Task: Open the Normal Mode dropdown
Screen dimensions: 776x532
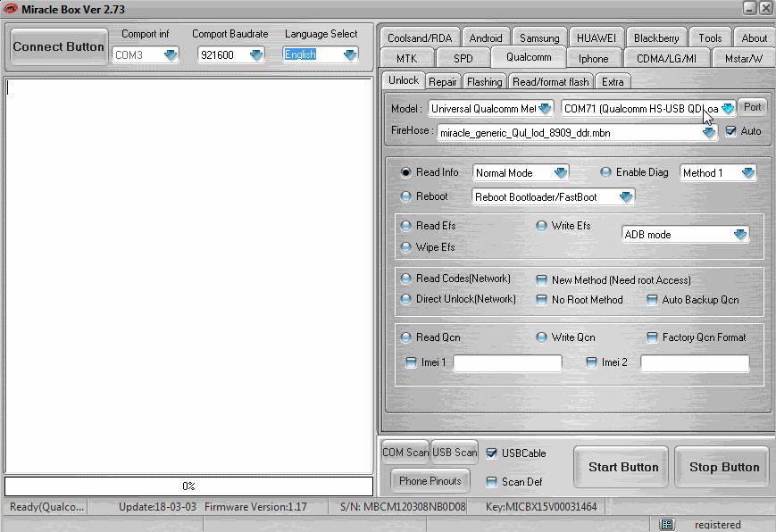Action: [561, 172]
